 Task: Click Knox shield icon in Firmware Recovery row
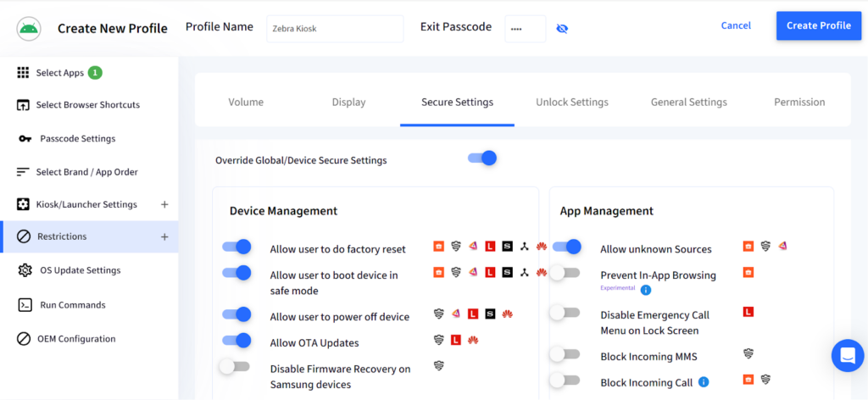tap(439, 365)
